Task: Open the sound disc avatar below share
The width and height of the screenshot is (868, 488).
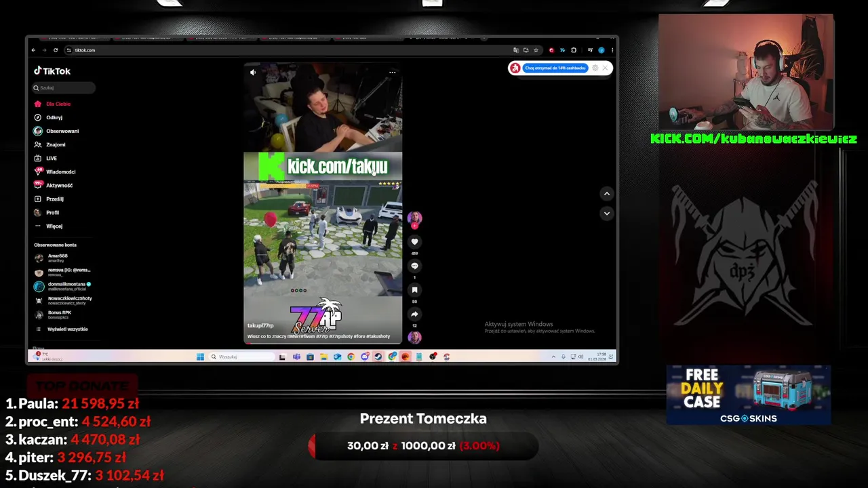Action: point(414,337)
